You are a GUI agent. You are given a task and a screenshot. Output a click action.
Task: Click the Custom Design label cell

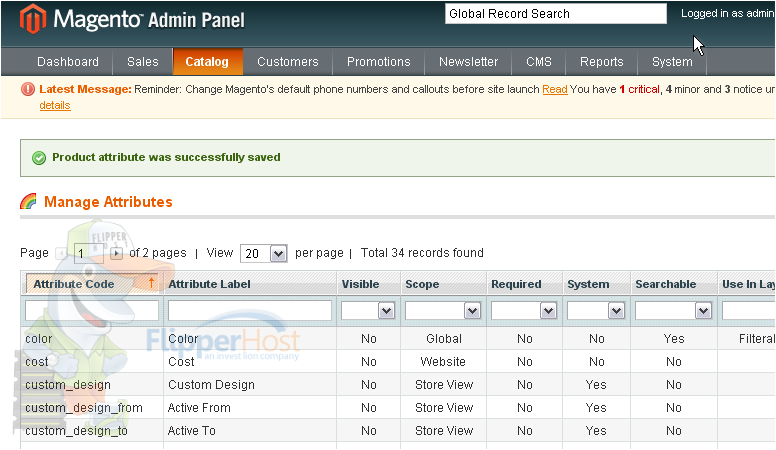pyautogui.click(x=250, y=385)
